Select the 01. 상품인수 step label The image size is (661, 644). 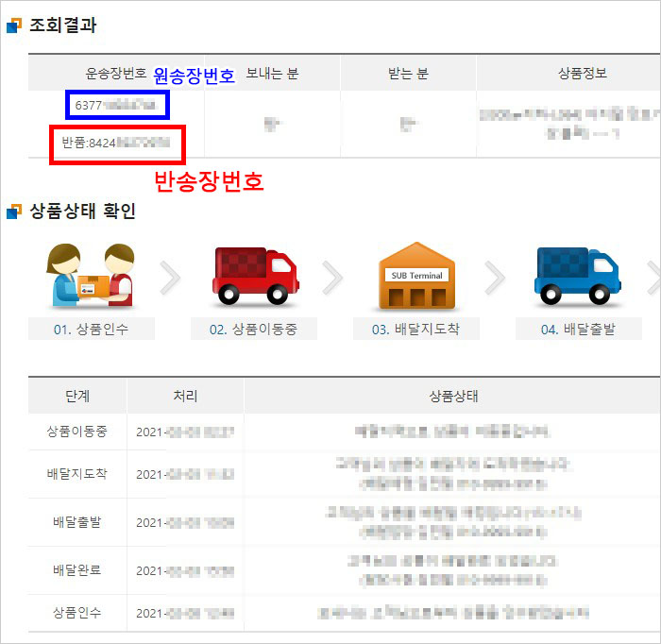pos(91,330)
